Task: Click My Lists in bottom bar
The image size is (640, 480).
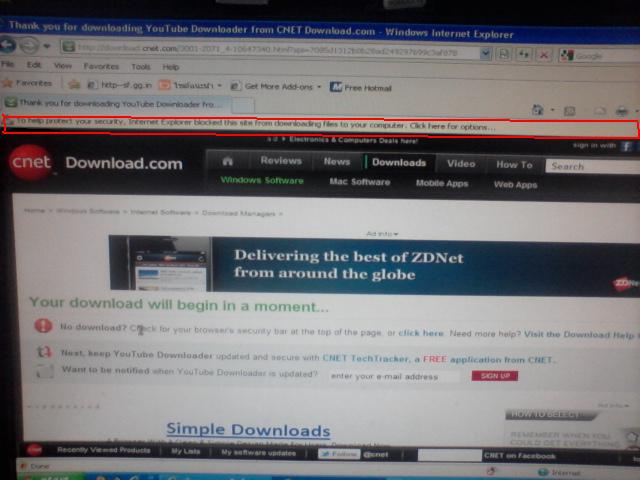Action: point(186,451)
